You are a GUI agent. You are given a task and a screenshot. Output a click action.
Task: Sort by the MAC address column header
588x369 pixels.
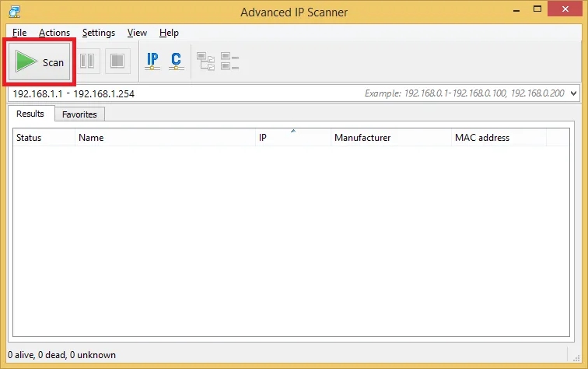(499, 137)
